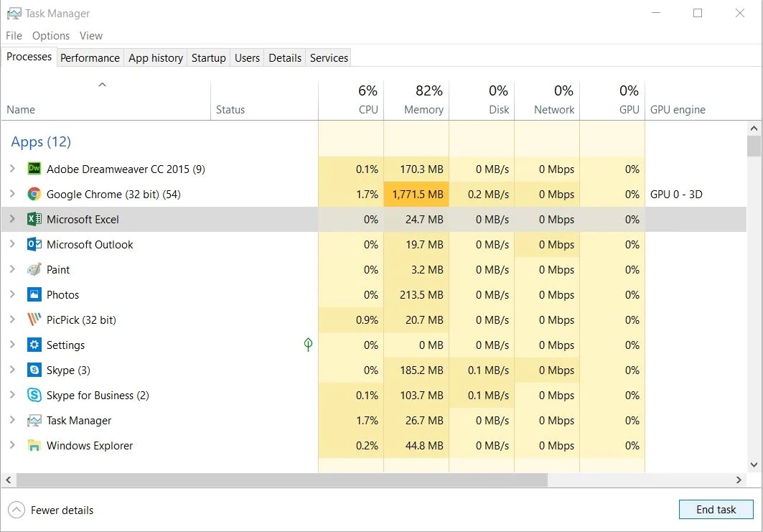Click the Microsoft Outlook app icon
This screenshot has width=763, height=532.
coord(34,244)
